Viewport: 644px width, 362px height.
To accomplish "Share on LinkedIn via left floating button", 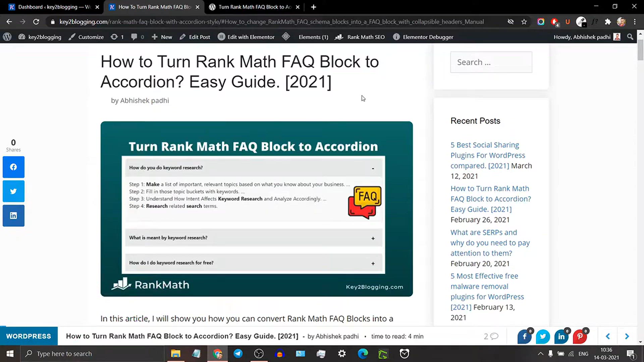I will coord(13,216).
